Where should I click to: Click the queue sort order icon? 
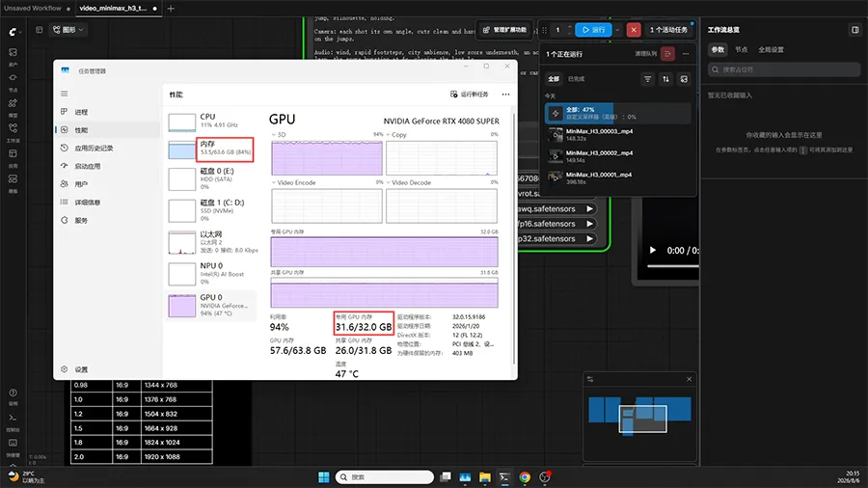[665, 79]
